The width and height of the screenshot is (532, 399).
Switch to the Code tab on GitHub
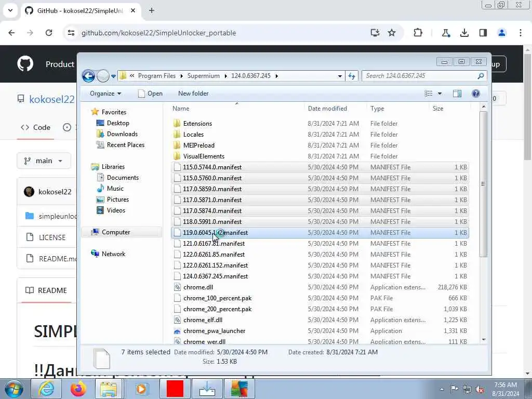[36, 128]
